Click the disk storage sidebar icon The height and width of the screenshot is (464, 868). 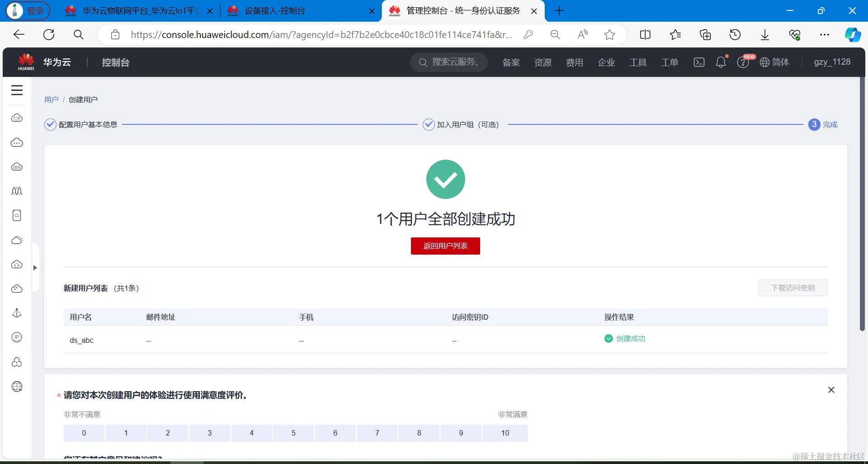pyautogui.click(x=17, y=216)
